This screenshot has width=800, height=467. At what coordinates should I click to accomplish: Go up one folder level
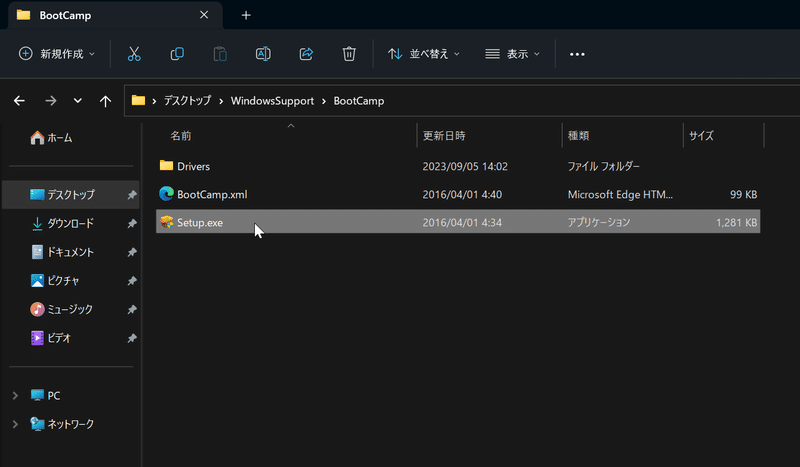tap(105, 101)
